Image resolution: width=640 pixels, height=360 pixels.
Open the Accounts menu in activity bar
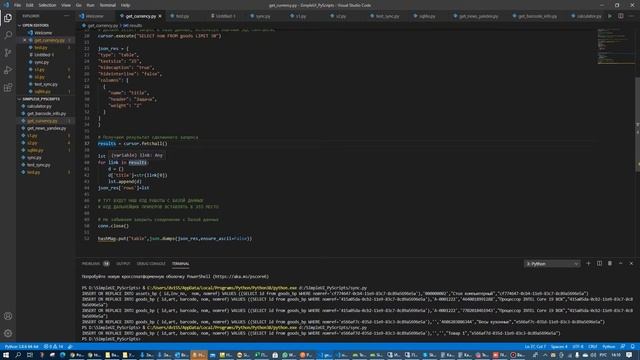(8, 316)
